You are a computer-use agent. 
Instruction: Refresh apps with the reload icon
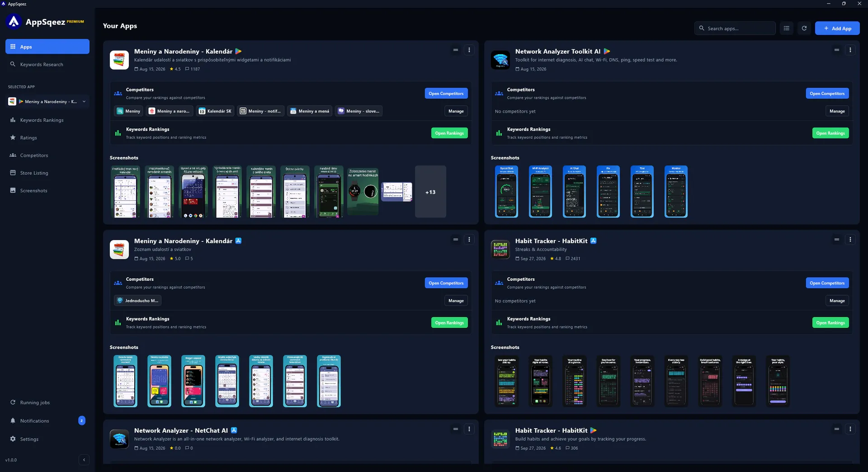pos(804,28)
